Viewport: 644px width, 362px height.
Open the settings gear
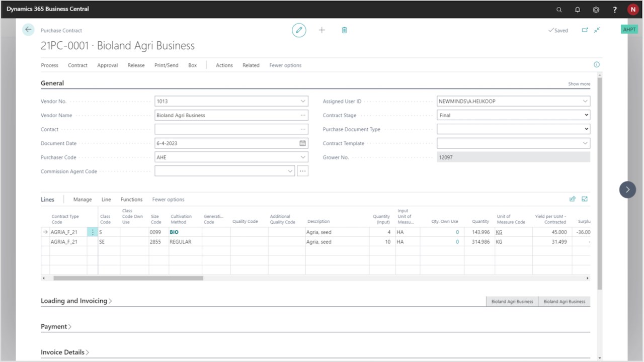click(x=596, y=10)
